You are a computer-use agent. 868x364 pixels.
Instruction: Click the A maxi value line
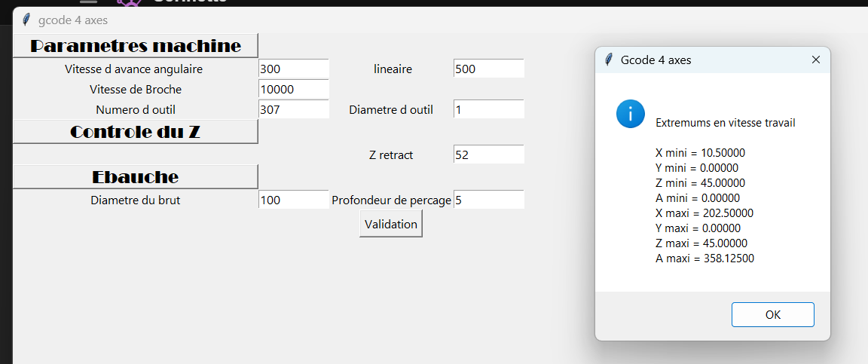[x=704, y=258]
